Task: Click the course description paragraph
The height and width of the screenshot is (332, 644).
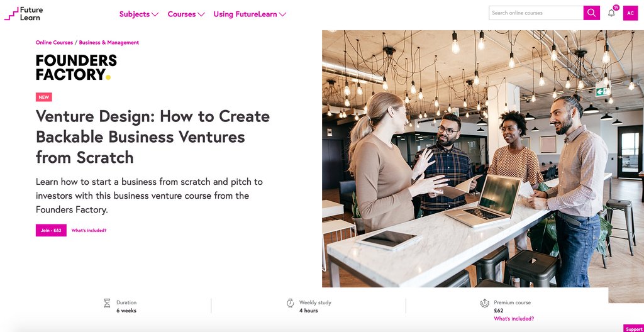Action: tap(149, 196)
